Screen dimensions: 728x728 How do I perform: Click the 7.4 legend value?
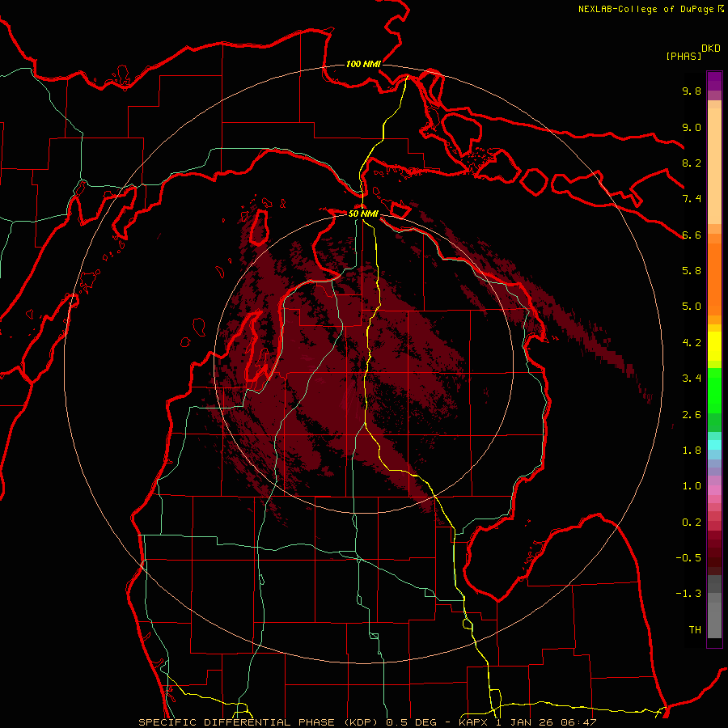pyautogui.click(x=692, y=199)
